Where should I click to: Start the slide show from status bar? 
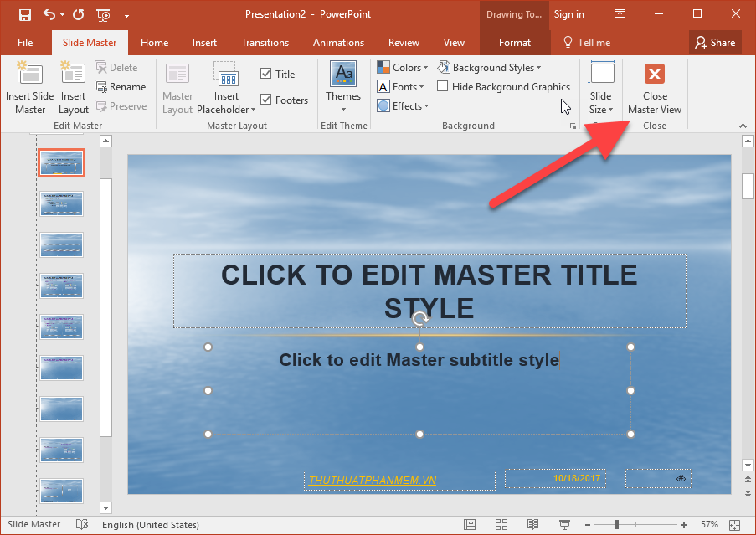click(x=565, y=524)
